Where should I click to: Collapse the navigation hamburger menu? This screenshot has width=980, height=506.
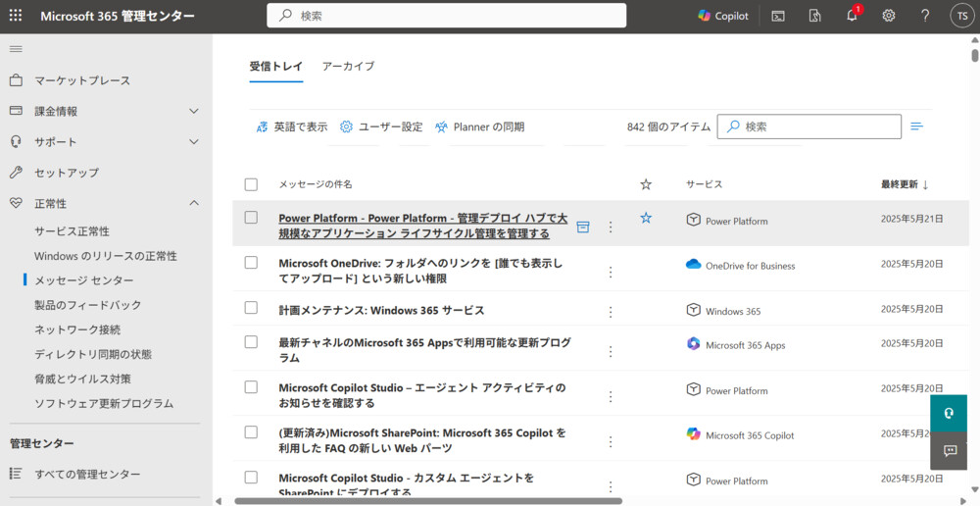coord(16,49)
